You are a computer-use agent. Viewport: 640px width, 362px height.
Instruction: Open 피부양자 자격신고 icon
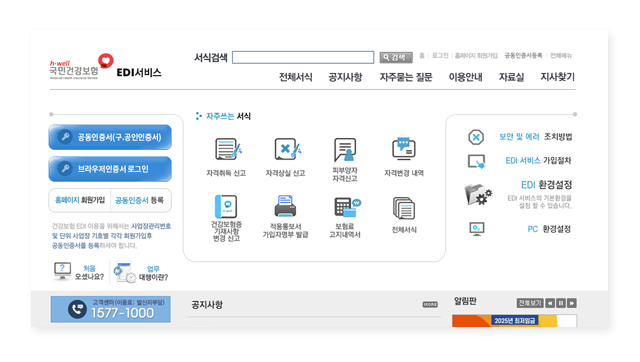pos(345,150)
